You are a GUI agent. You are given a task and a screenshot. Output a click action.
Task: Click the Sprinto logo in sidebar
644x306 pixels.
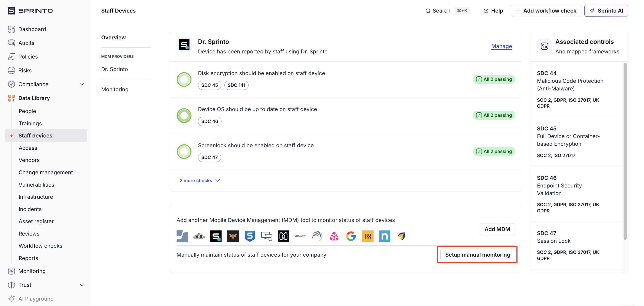(30, 10)
